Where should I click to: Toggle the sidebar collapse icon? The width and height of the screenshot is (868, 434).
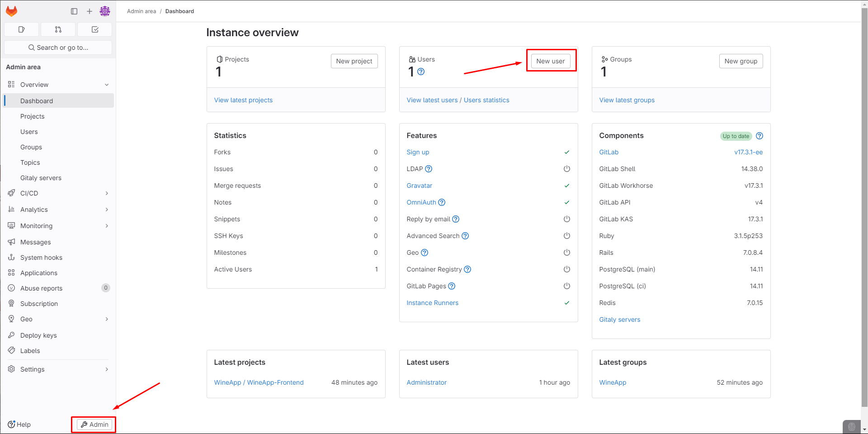74,11
